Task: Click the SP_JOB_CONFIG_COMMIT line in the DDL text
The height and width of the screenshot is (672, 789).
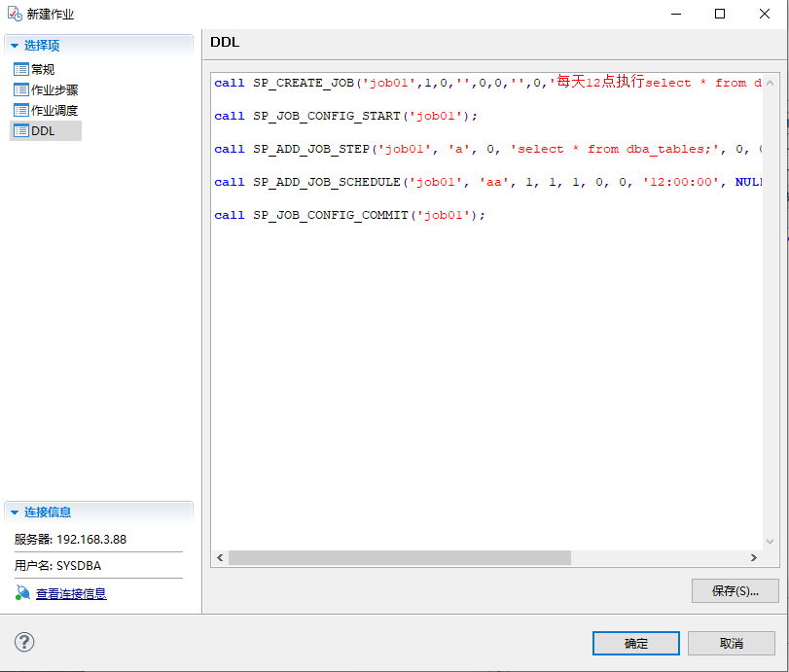Action: coord(349,215)
